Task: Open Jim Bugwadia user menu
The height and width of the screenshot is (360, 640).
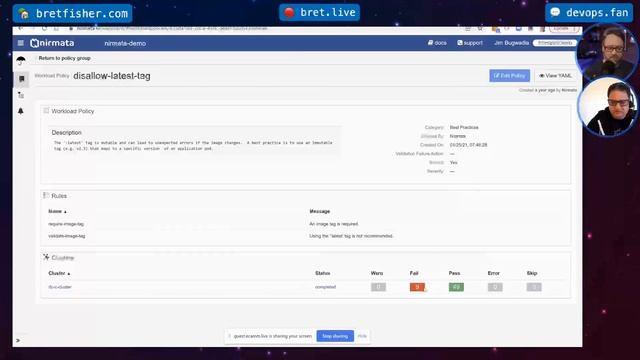Action: click(x=511, y=43)
